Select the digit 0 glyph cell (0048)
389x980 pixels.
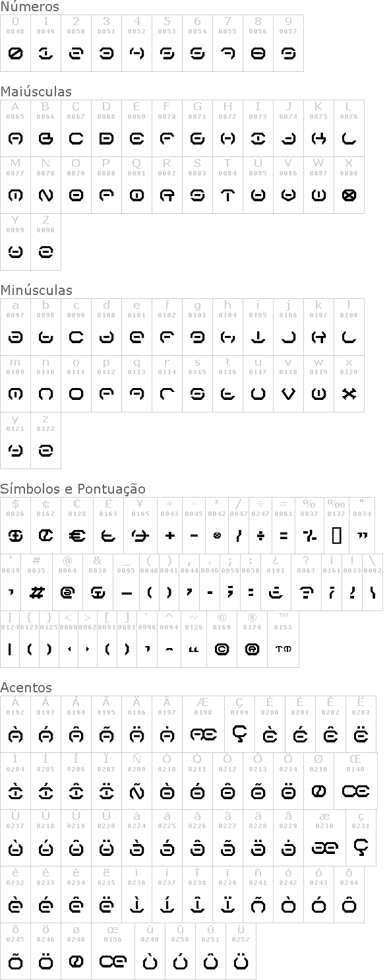[15, 43]
